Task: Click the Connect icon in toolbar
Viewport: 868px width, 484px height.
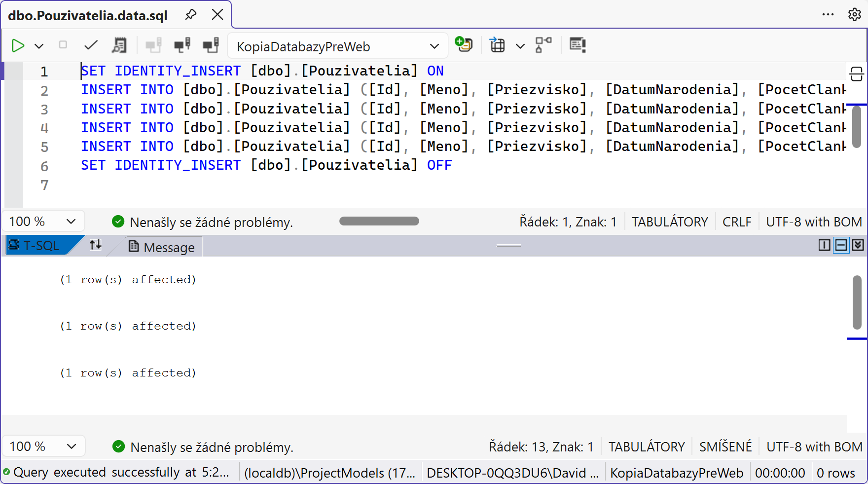Action: [153, 45]
